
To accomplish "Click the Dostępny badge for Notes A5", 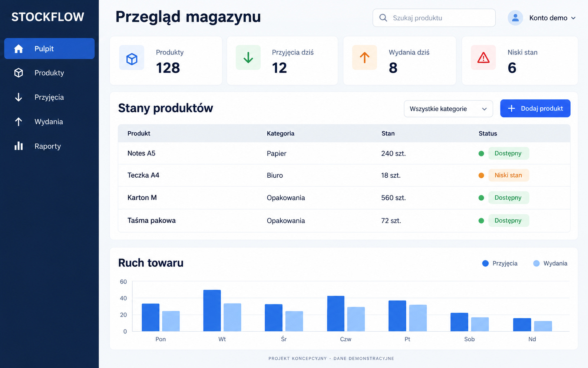I will [509, 153].
